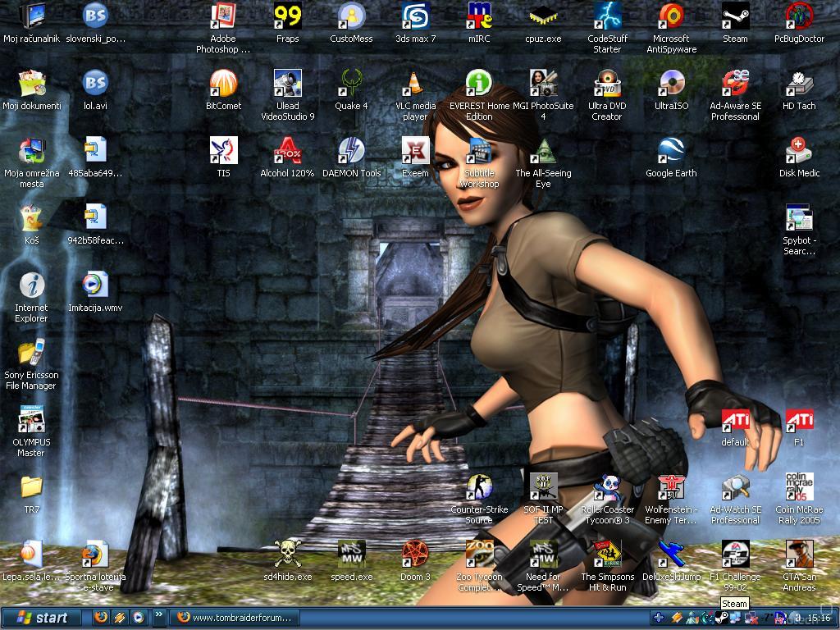Open Spybot Search shortcut
This screenshot has height=630, width=840.
pos(799,230)
